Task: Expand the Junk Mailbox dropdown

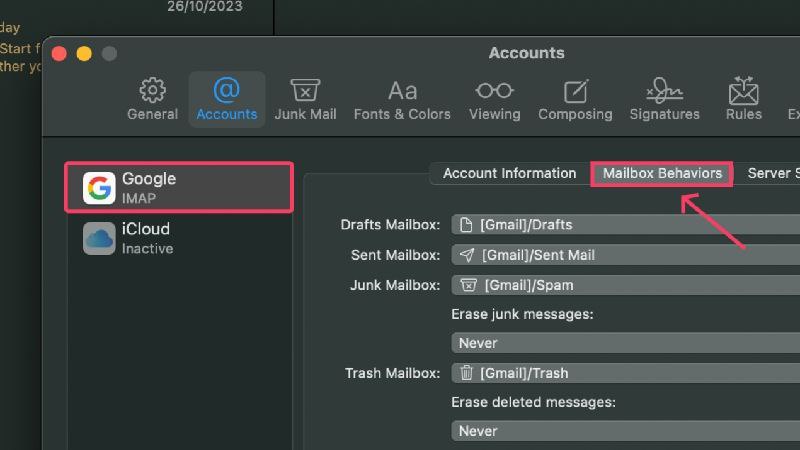Action: pyautogui.click(x=626, y=285)
